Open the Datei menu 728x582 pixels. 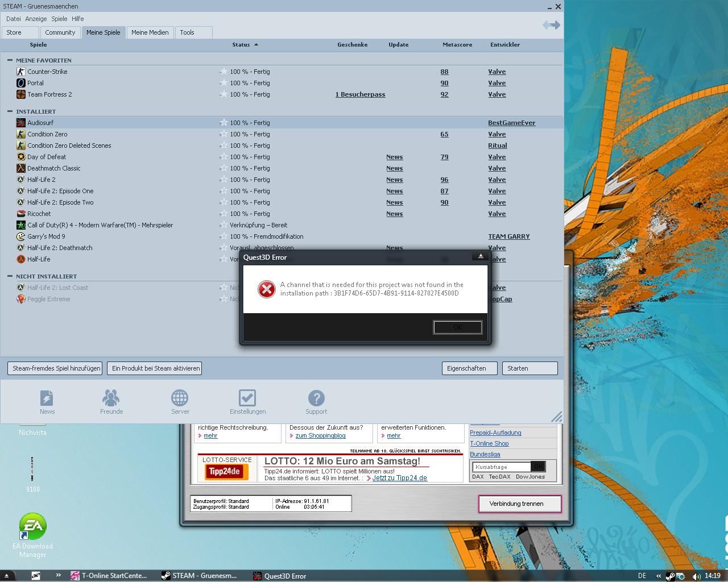pyautogui.click(x=13, y=19)
